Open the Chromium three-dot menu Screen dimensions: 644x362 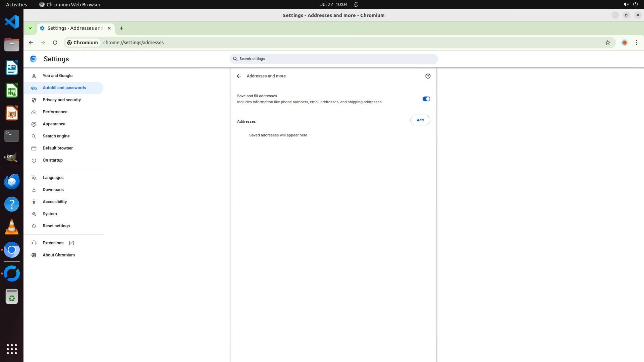[636, 43]
